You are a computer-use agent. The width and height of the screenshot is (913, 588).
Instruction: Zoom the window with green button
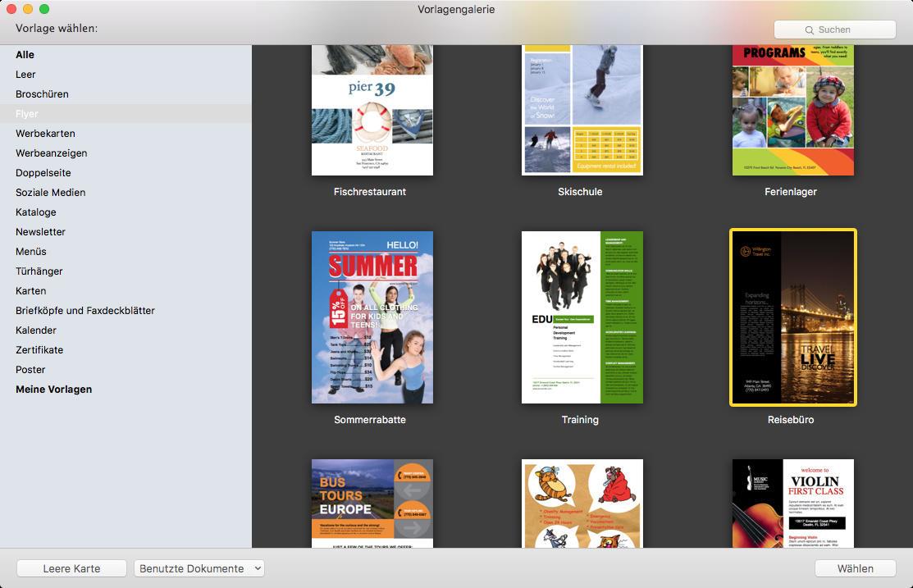44,9
